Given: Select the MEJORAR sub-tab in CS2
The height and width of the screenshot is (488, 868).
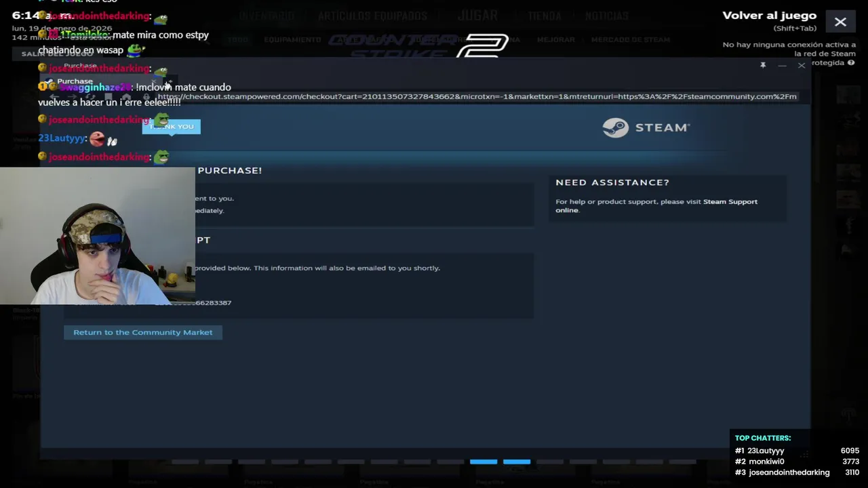Looking at the screenshot, I should tap(556, 40).
